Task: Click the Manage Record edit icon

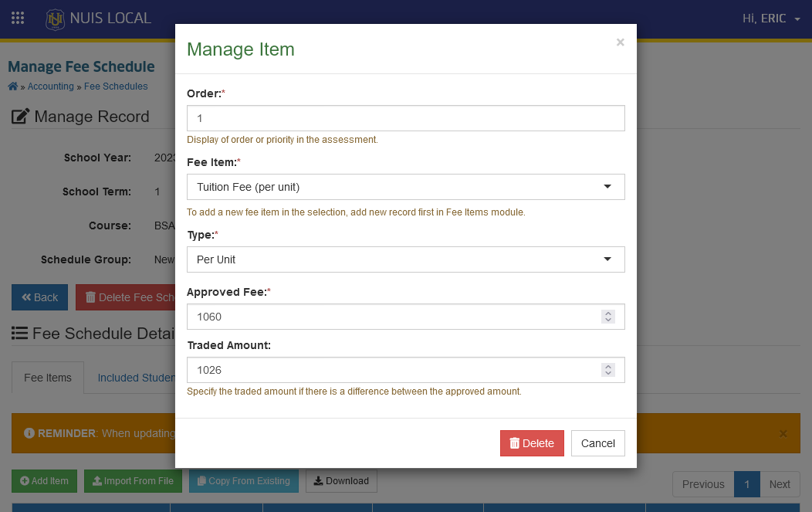Action: coord(20,117)
